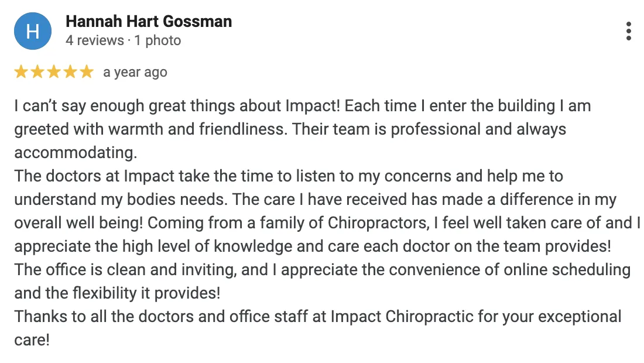Click the fourth yellow rating star
644x363 pixels.
(x=70, y=72)
